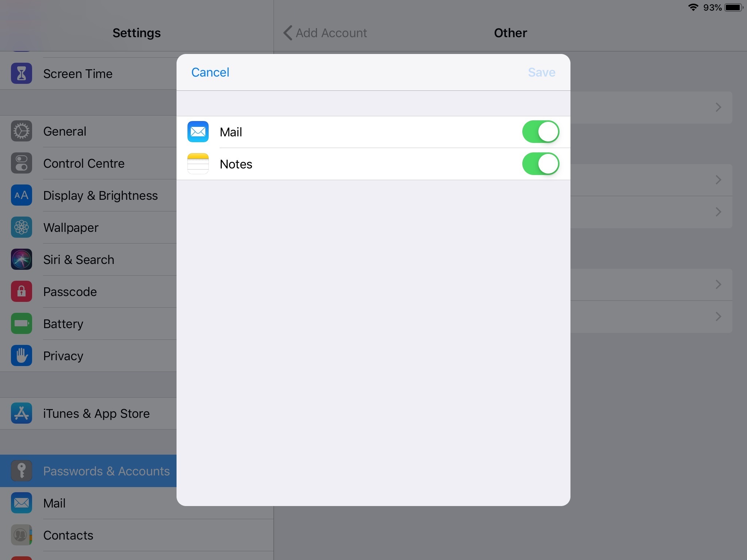Tap the Control Centre switches icon
This screenshot has width=747, height=560.
pos(22,163)
